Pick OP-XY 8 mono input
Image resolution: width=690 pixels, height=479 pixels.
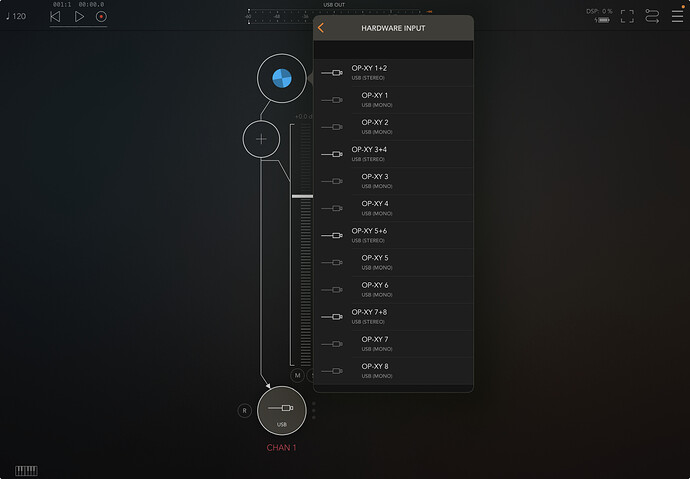(393, 371)
